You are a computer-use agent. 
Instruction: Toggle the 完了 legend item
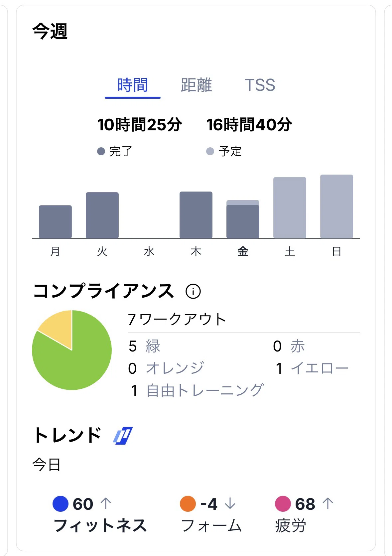(x=115, y=151)
